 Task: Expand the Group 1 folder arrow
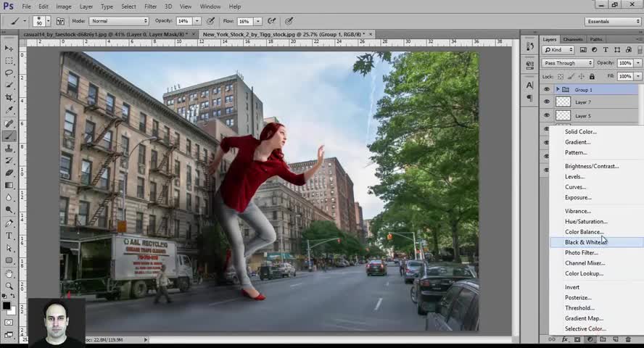[x=557, y=90]
